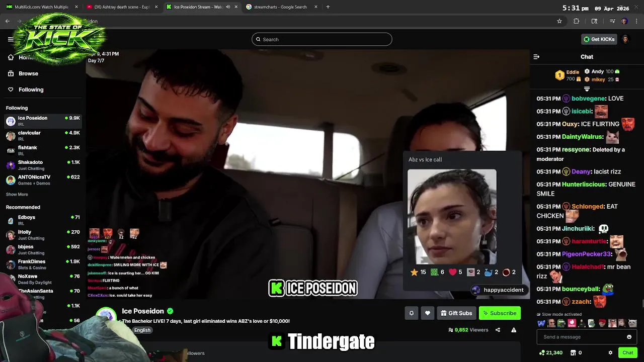The height and width of the screenshot is (362, 644).
Task: Toggle the Kick sidebar hamburger menu
Action: tap(11, 39)
